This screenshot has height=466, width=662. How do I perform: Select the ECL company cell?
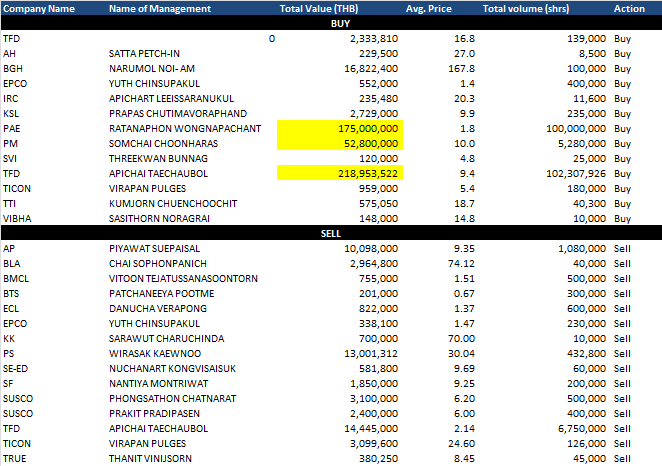pos(11,308)
